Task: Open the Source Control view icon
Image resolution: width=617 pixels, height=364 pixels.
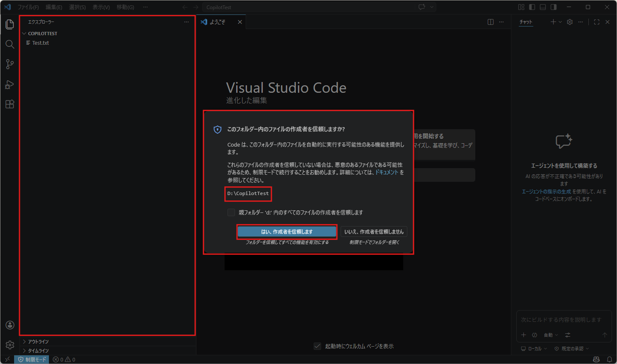Action: (10, 64)
